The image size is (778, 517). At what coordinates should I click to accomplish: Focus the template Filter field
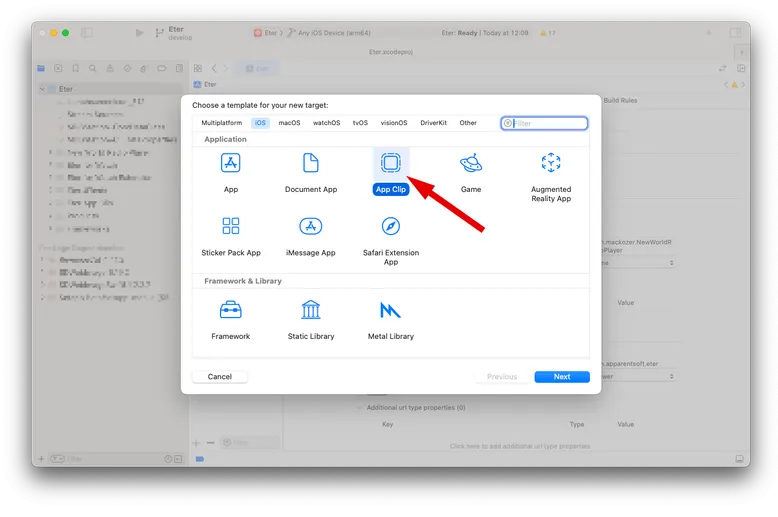pyautogui.click(x=544, y=123)
